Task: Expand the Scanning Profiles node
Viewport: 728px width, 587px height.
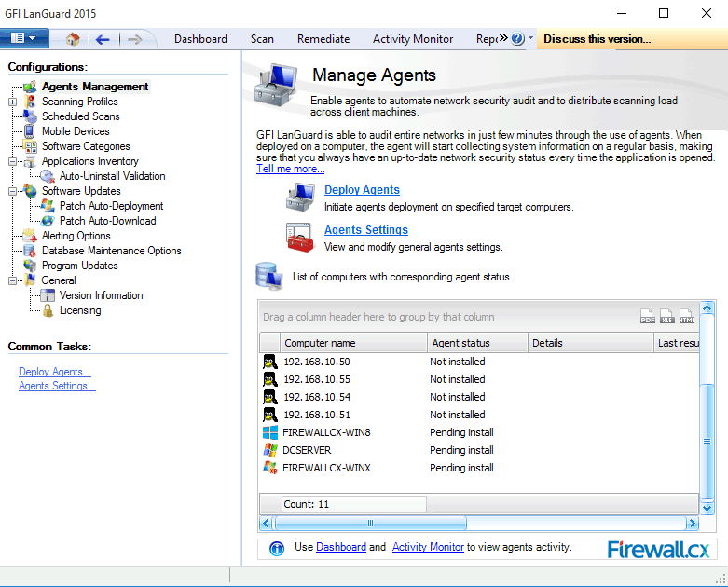Action: tap(12, 102)
